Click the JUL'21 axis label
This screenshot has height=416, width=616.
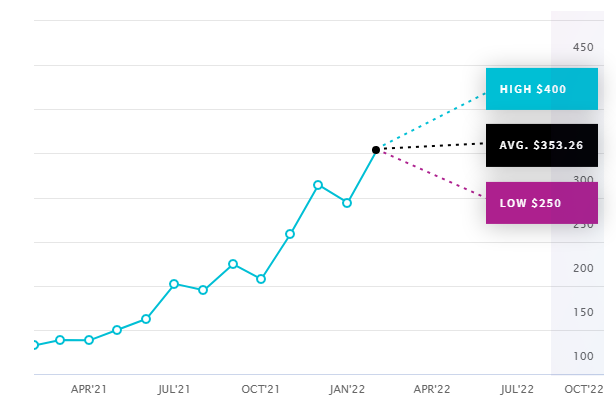coord(174,389)
